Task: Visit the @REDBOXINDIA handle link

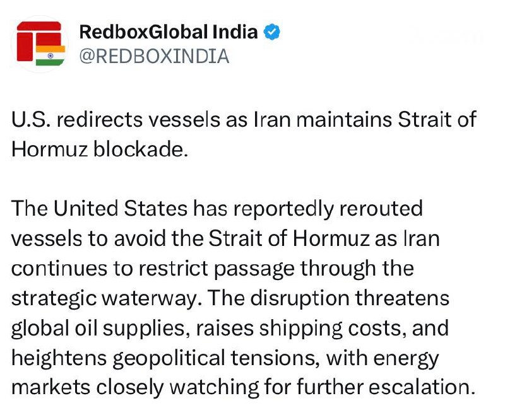Action: (x=154, y=56)
